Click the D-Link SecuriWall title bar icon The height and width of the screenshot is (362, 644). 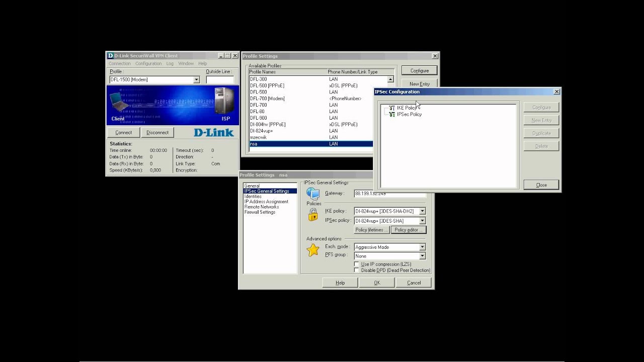coord(110,56)
